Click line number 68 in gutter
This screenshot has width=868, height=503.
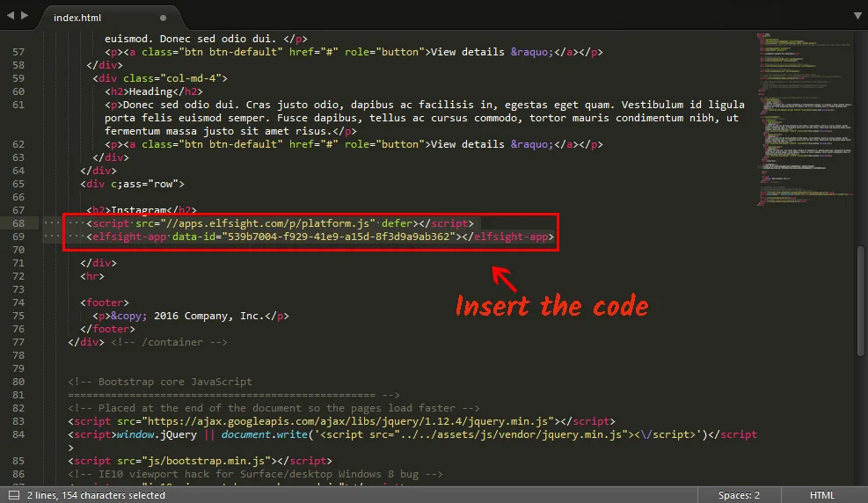(18, 223)
